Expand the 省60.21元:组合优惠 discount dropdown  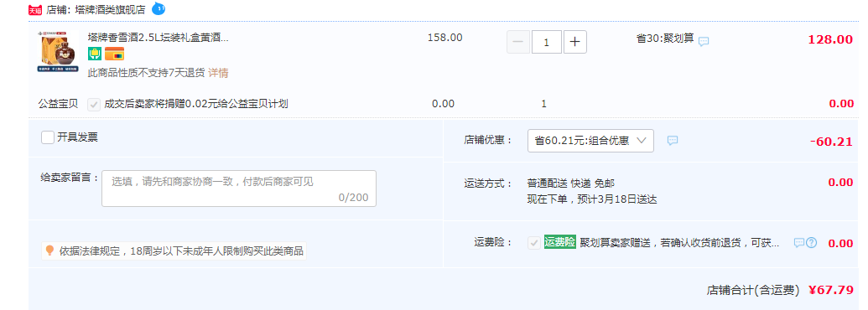click(590, 141)
